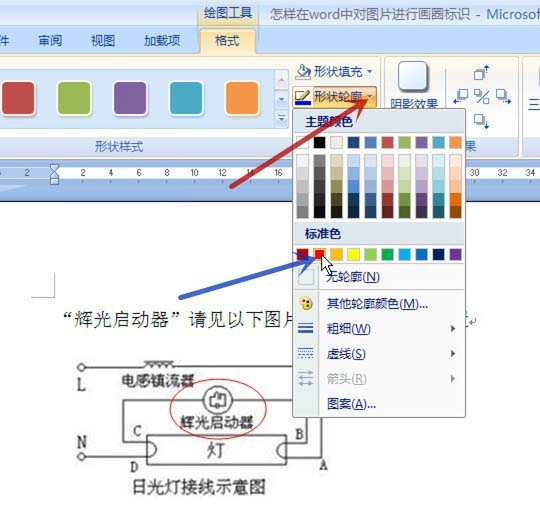The height and width of the screenshot is (507, 540).
Task: Pick the bright red standard color swatch
Action: click(320, 254)
